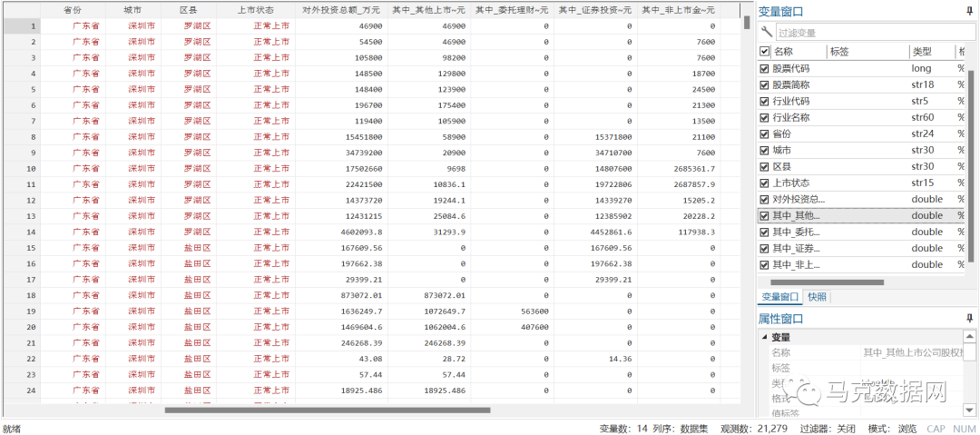Toggle the 对外投资总... variable checkbox
The height and width of the screenshot is (435, 980).
[x=764, y=199]
